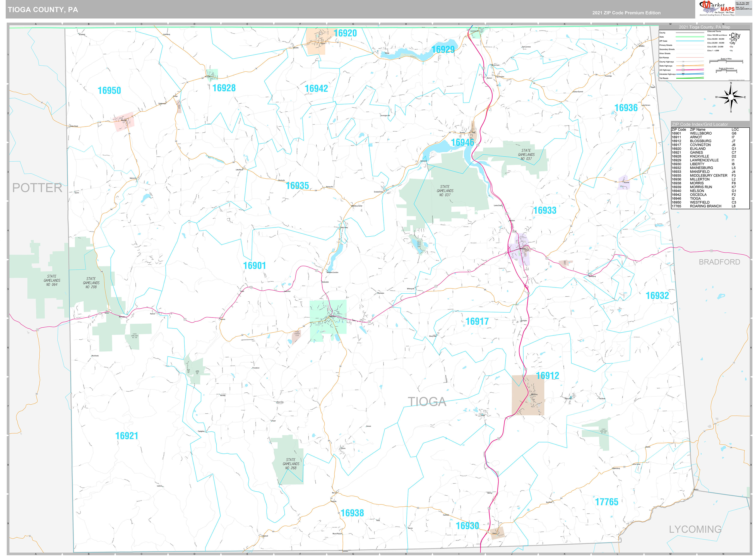The image size is (756, 556).
Task: Click the State Gamelands No 064 label
Action: click(x=52, y=281)
